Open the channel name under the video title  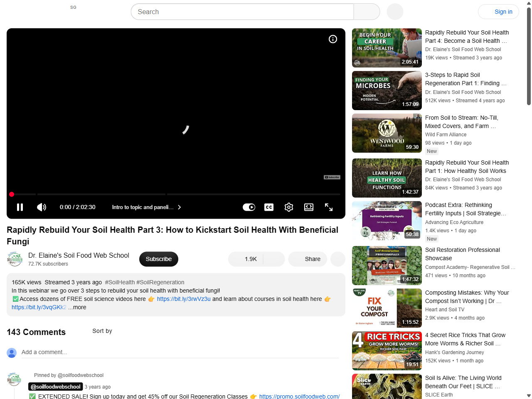(x=79, y=255)
